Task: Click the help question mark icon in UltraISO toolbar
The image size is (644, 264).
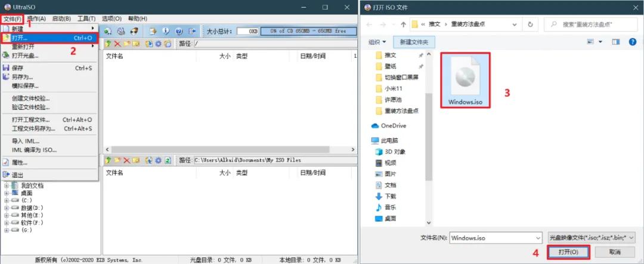Action: pos(178,31)
